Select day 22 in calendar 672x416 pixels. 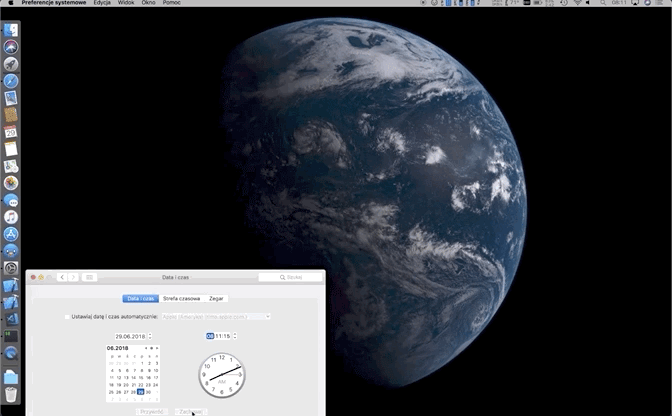[x=141, y=385]
